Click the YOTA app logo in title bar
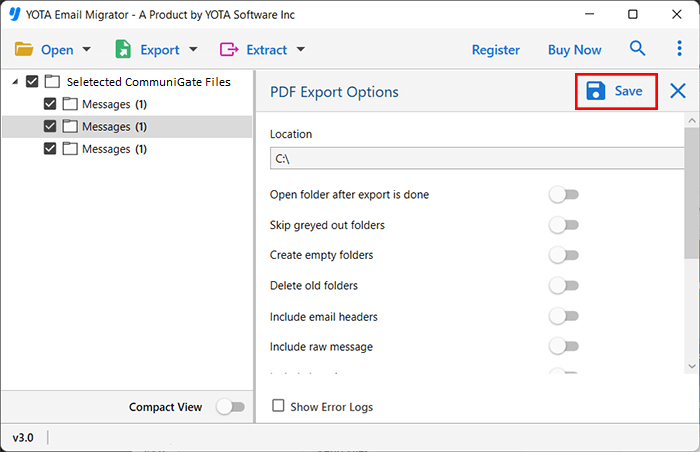This screenshot has width=700, height=452. point(14,15)
